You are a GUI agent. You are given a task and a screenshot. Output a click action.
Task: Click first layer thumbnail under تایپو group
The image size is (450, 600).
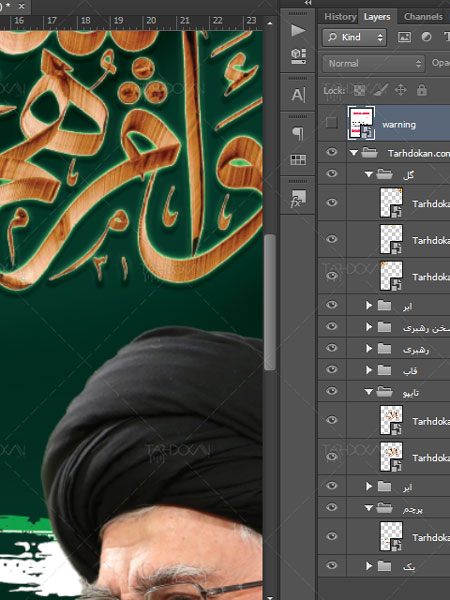pyautogui.click(x=391, y=420)
